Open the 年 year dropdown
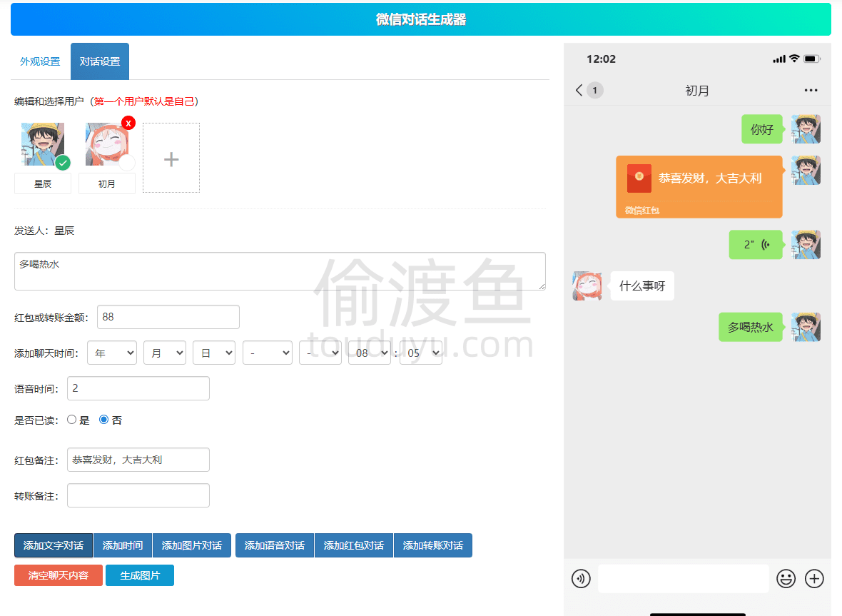 [112, 353]
